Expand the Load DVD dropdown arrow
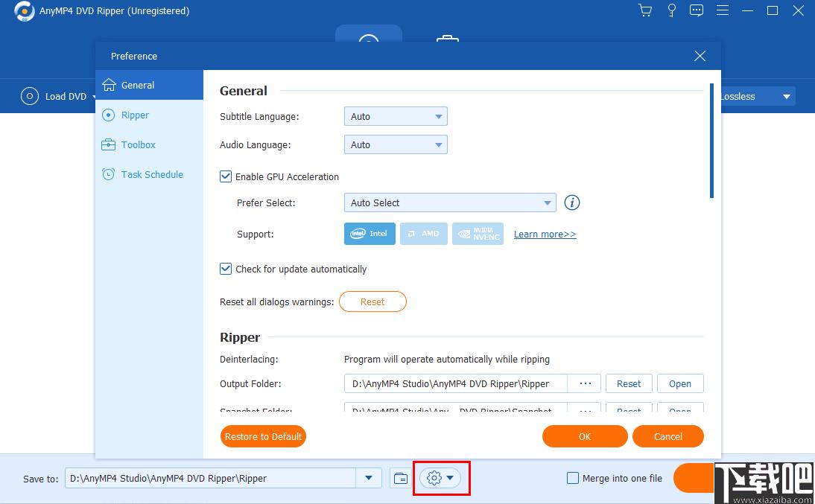Image resolution: width=815 pixels, height=504 pixels. pos(94,97)
